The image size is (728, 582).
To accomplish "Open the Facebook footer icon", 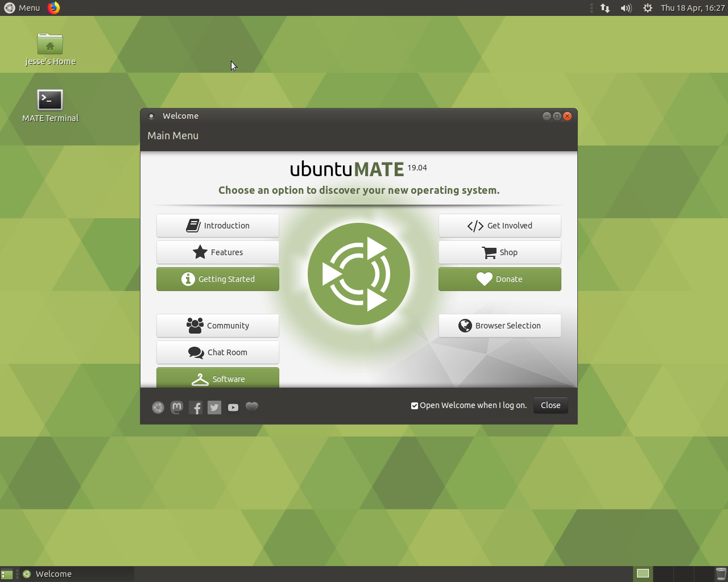I will click(196, 408).
